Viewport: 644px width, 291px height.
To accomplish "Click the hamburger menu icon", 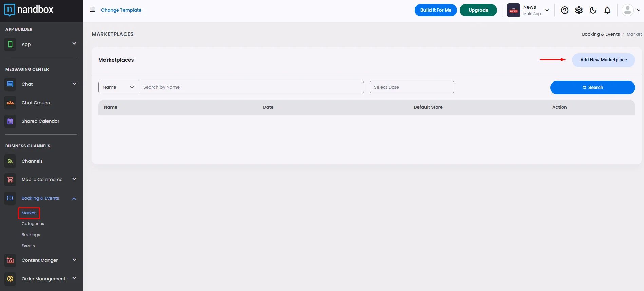I will 92,10.
